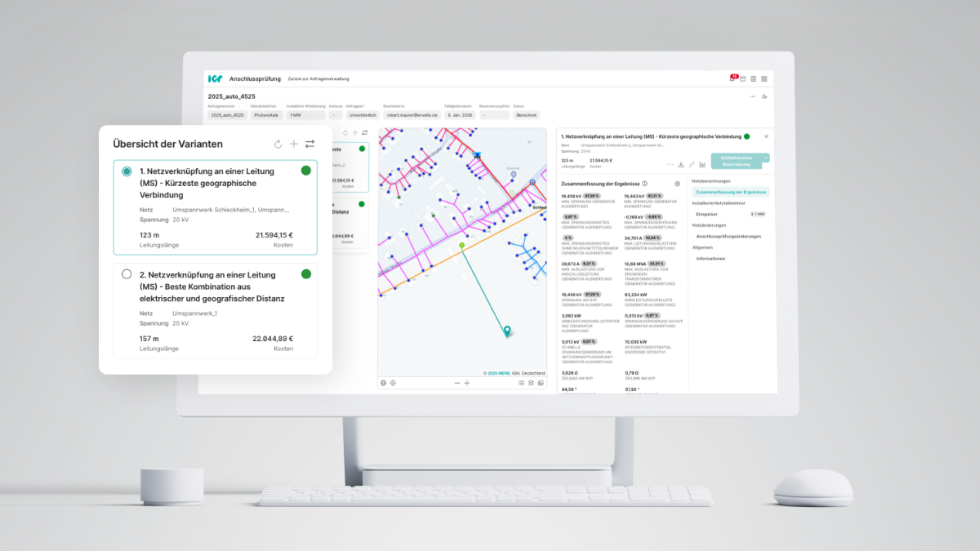Click the swap arrows icon in Übersicht der Varianten
Viewport: 980px width, 551px height.
click(x=310, y=144)
